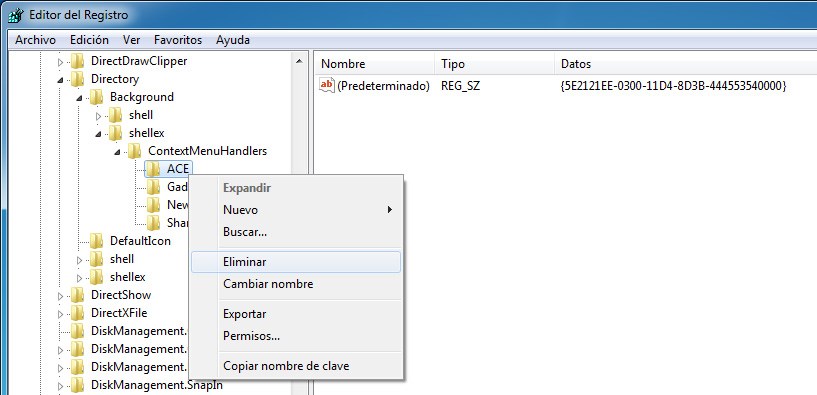Choose Permisos... in the context menu

296,336
